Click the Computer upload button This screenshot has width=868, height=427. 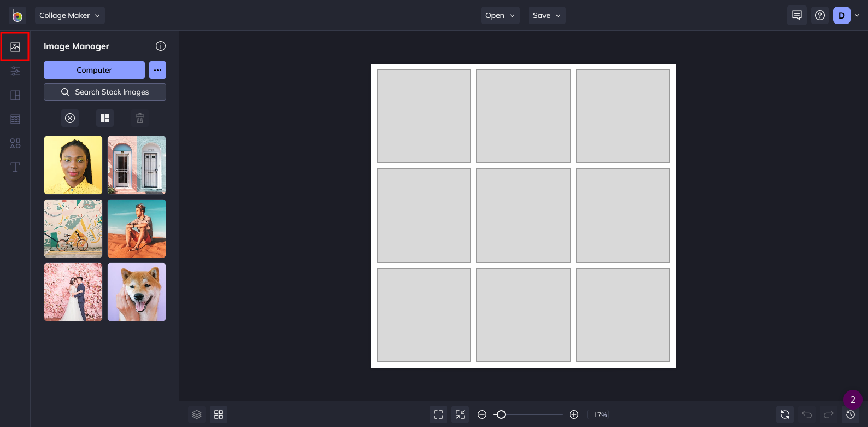pyautogui.click(x=94, y=70)
